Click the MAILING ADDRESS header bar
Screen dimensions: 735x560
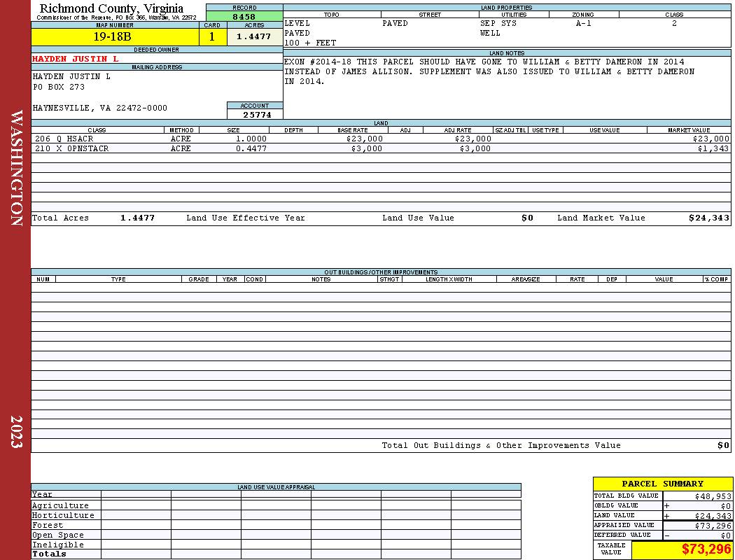click(157, 67)
